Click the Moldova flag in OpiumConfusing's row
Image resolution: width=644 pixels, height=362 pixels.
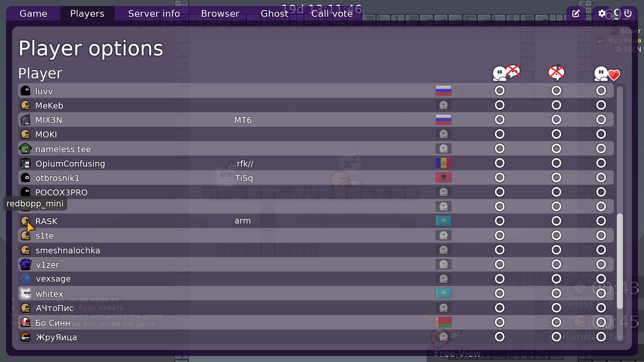(x=443, y=163)
